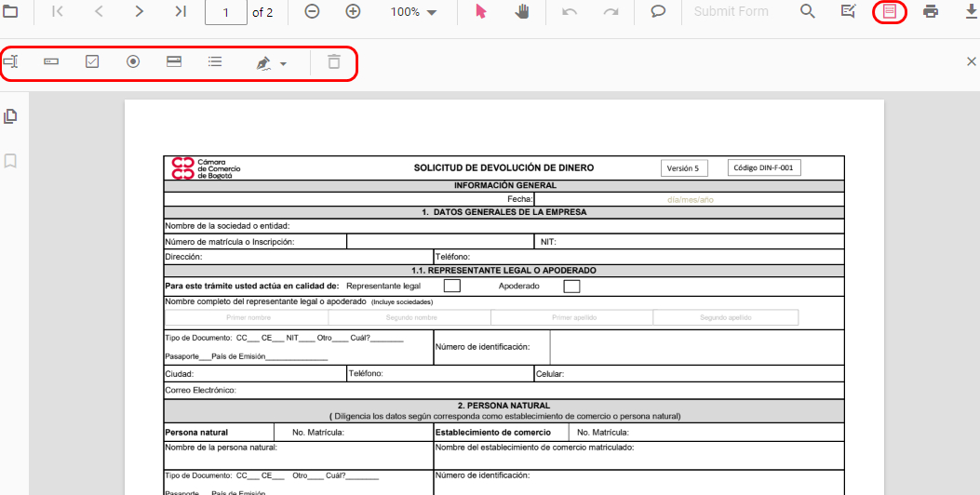Open the edit annotation tool
The height and width of the screenshot is (495, 980).
tap(848, 11)
